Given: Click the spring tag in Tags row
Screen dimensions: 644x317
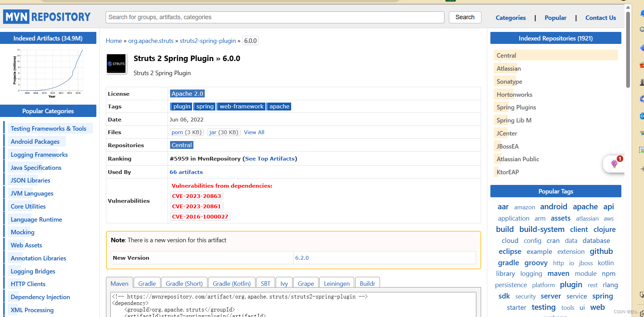Looking at the screenshot, I should pyautogui.click(x=205, y=106).
